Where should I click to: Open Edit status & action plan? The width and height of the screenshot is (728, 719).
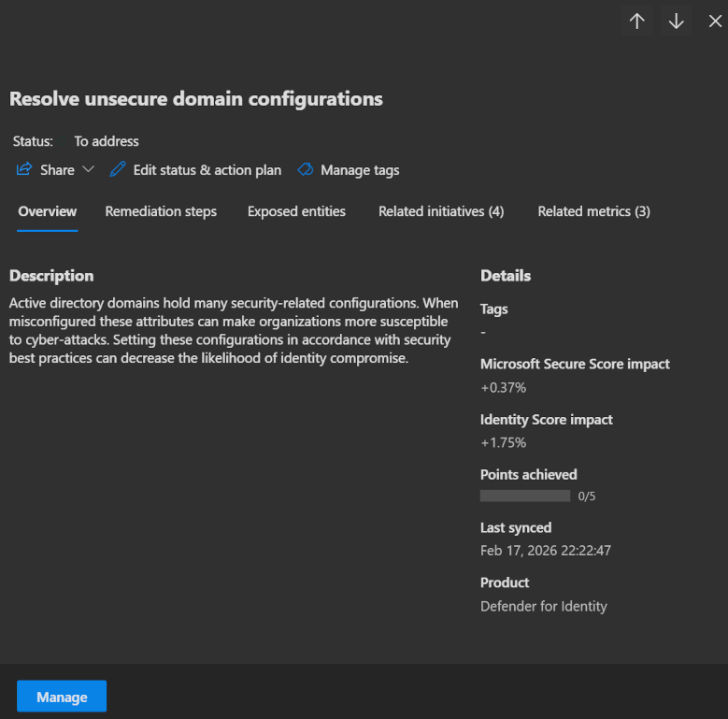[207, 170]
